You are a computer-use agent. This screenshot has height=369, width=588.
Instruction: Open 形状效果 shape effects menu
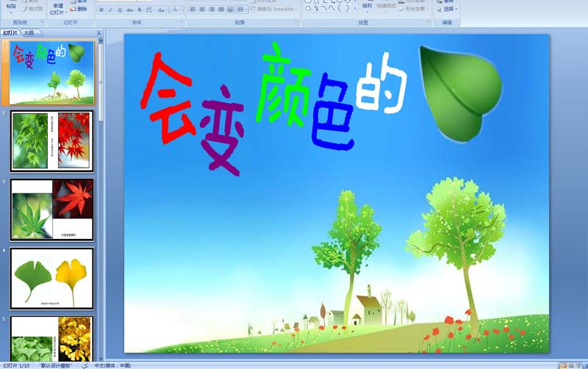(414, 9)
